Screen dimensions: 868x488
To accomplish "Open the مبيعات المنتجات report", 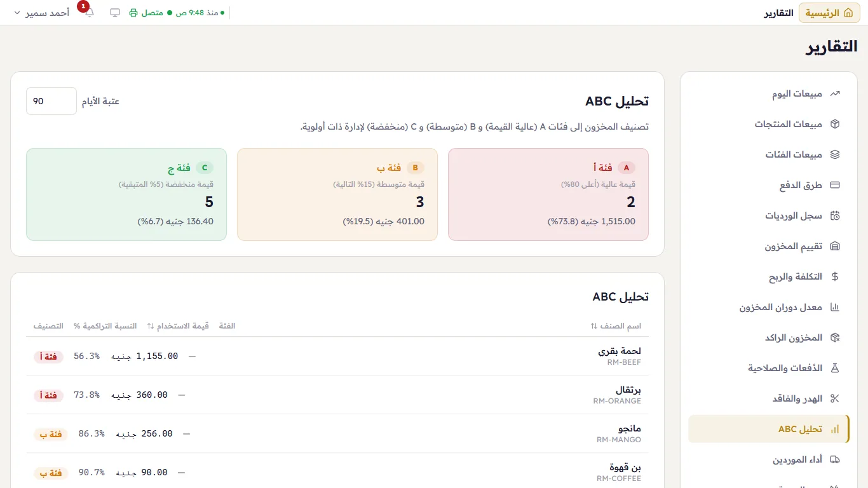I will [769, 124].
